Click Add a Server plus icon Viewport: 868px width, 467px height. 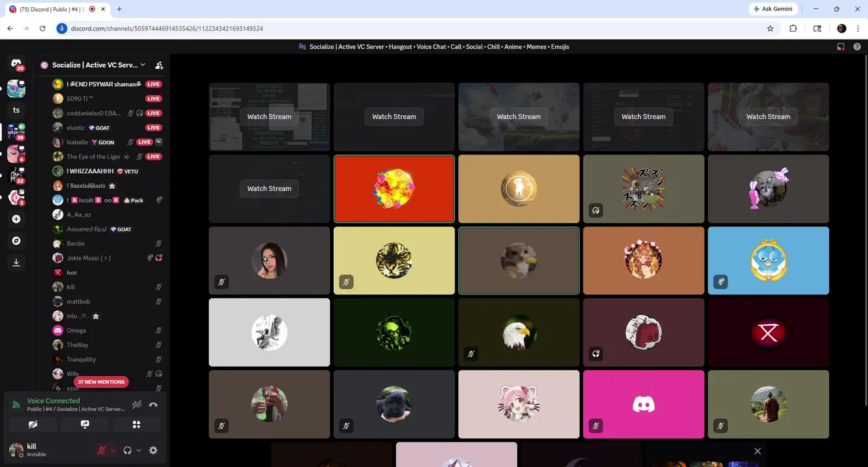tap(16, 219)
